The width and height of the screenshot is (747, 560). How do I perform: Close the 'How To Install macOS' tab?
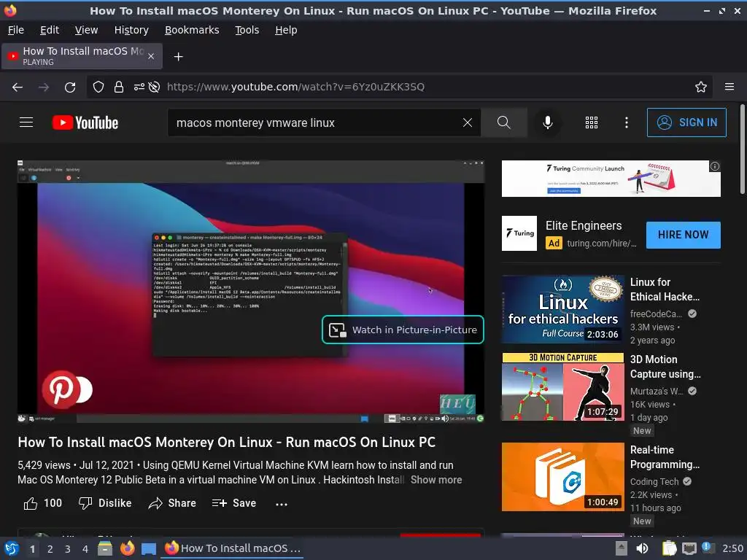coord(151,56)
